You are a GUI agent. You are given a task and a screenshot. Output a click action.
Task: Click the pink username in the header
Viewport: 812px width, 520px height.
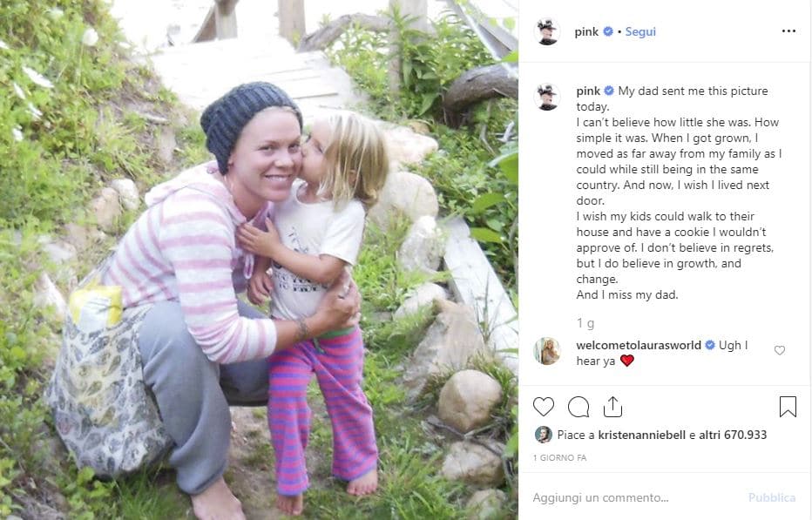tap(586, 31)
